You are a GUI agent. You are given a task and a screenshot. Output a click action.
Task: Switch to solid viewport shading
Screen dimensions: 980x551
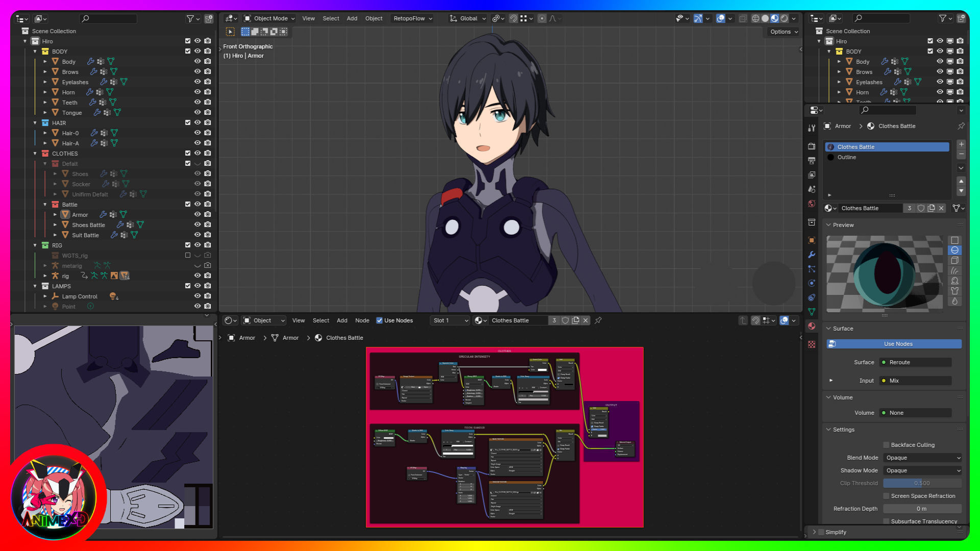pyautogui.click(x=765, y=18)
